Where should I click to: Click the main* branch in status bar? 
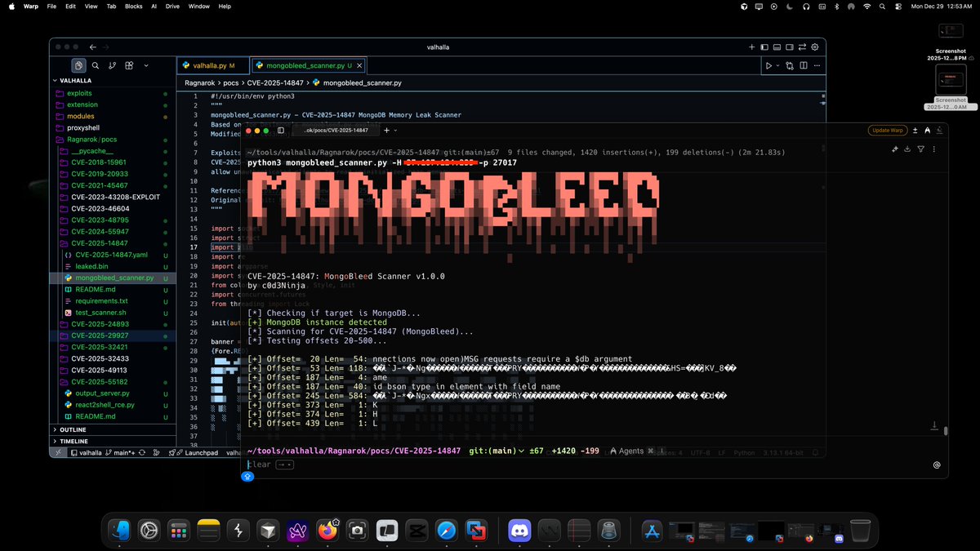pyautogui.click(x=121, y=452)
